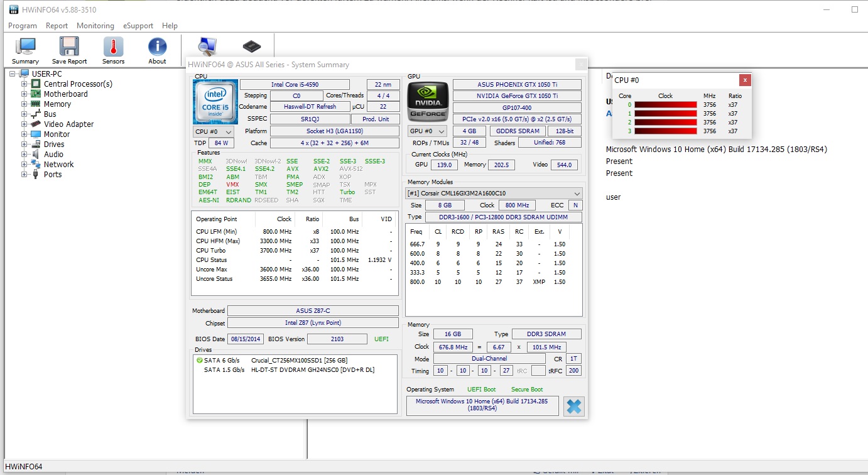This screenshot has height=475, width=868.
Task: Click core 0 clock bar
Action: point(666,105)
